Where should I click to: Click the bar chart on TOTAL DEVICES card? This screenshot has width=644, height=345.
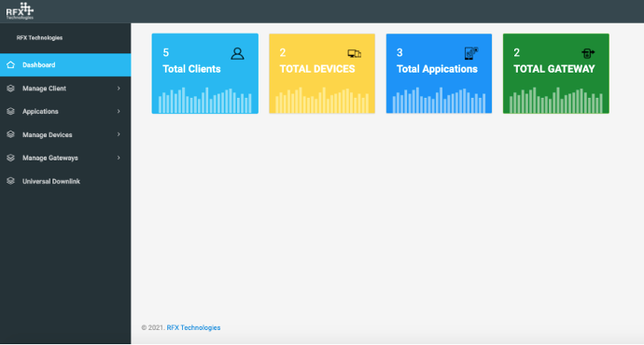[322, 100]
